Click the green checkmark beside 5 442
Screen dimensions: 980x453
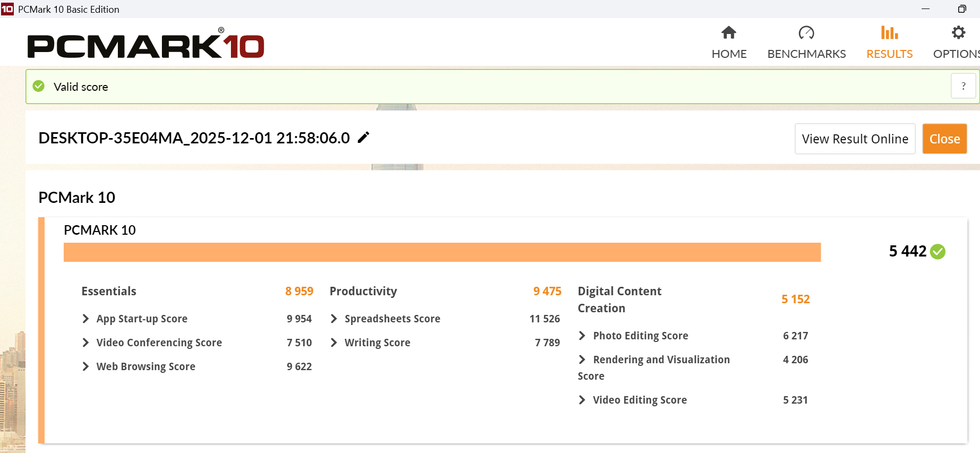click(938, 251)
